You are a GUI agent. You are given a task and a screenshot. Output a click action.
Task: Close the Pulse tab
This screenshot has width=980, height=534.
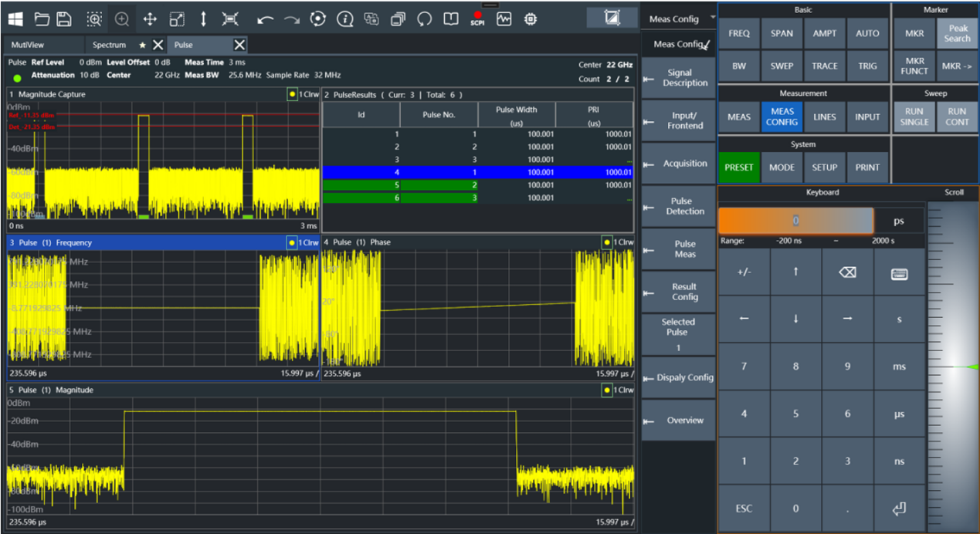240,45
